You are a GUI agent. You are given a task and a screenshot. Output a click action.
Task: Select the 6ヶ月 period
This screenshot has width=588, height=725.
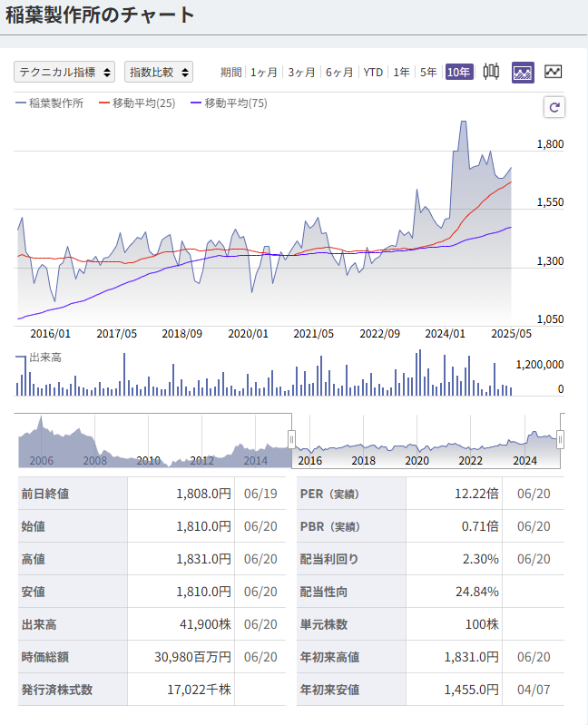point(339,73)
